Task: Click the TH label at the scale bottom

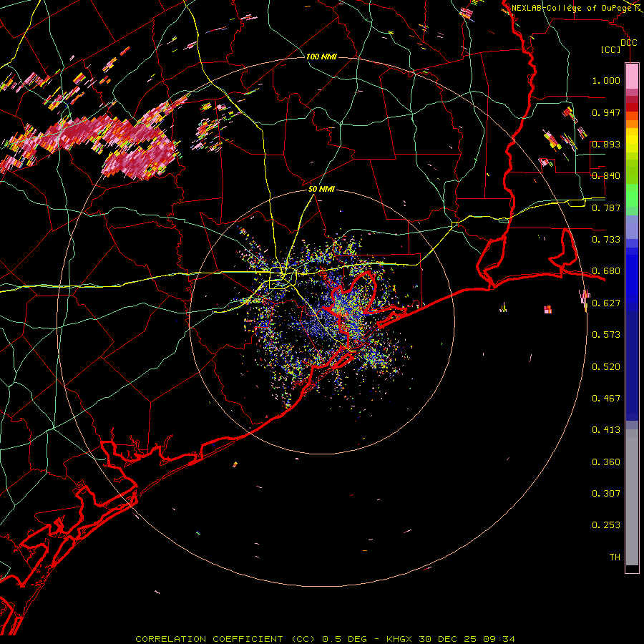Action: point(615,557)
